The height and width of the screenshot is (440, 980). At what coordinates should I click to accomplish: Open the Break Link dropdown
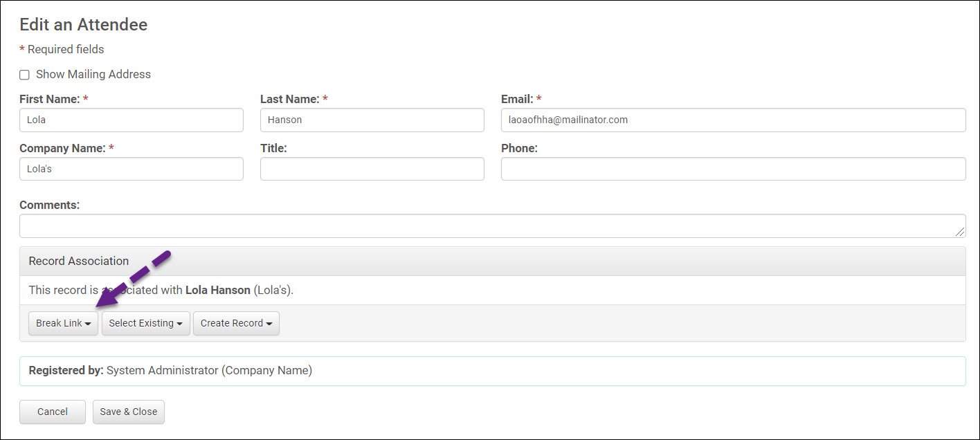tap(63, 323)
